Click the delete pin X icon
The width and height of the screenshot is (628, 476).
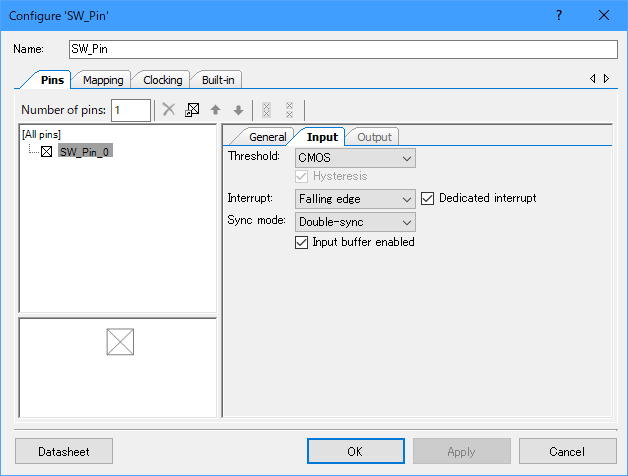[x=169, y=110]
